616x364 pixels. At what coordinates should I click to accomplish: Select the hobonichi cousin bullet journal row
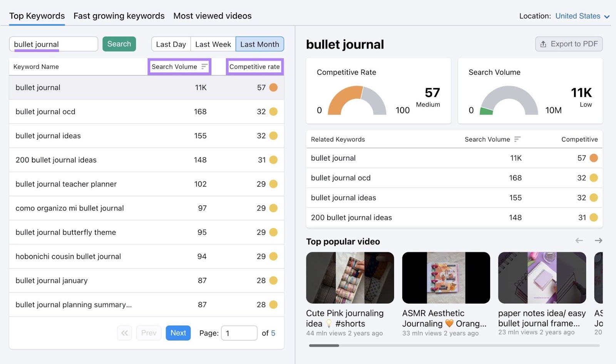(x=147, y=256)
